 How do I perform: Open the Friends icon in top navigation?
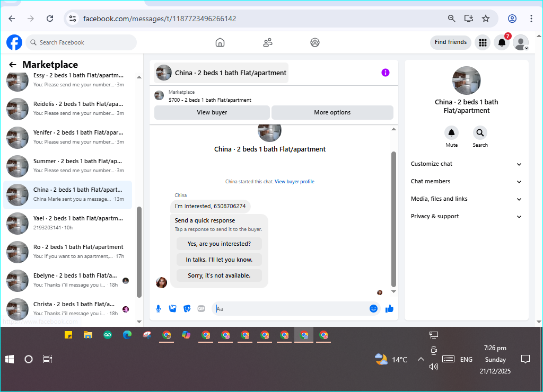(x=268, y=42)
